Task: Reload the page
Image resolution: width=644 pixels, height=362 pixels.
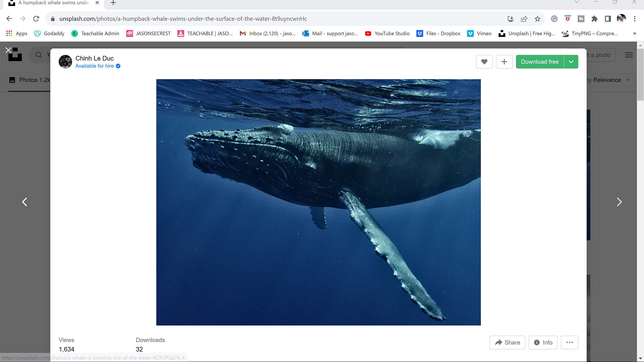Action: click(x=36, y=19)
